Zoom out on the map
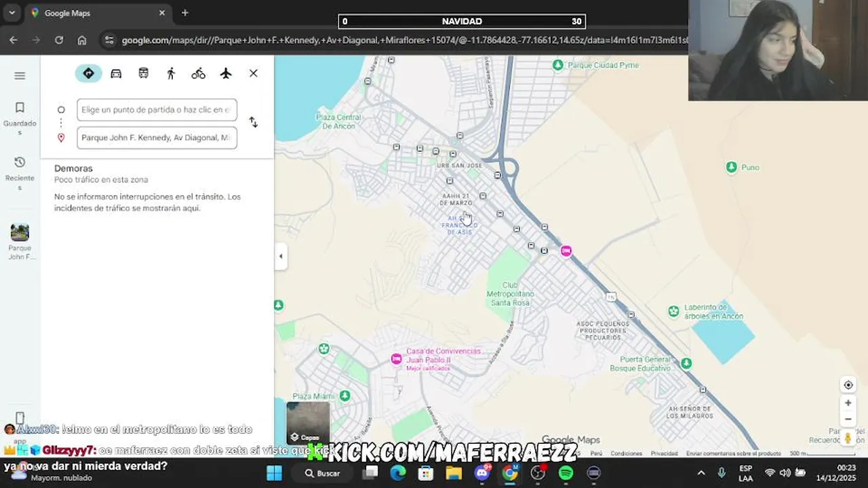The height and width of the screenshot is (488, 868). tap(848, 419)
